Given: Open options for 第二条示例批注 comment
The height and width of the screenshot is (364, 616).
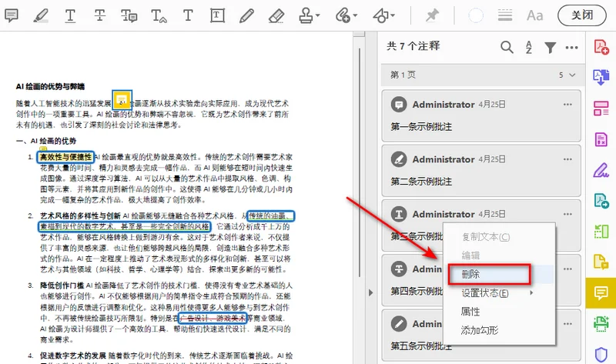Looking at the screenshot, I should [x=567, y=159].
